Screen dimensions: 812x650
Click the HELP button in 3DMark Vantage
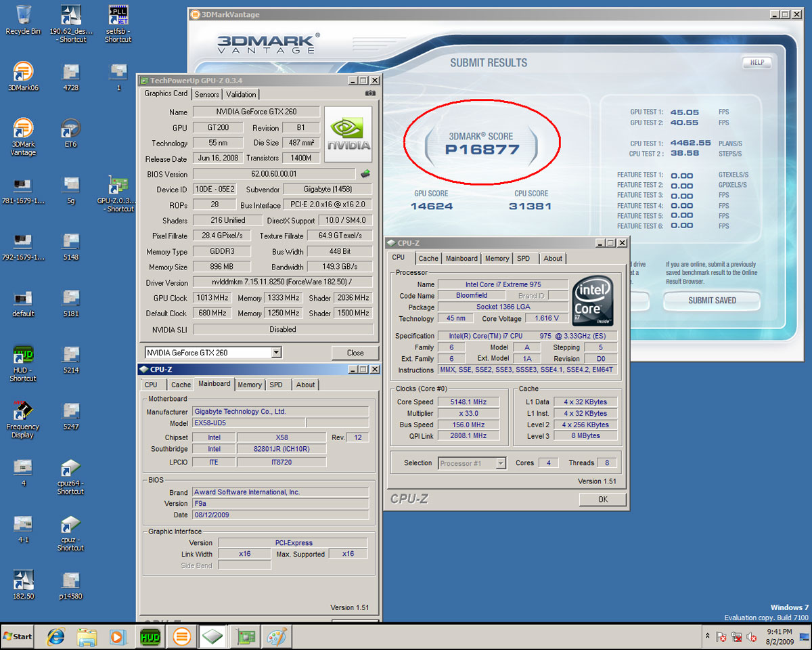tap(757, 62)
